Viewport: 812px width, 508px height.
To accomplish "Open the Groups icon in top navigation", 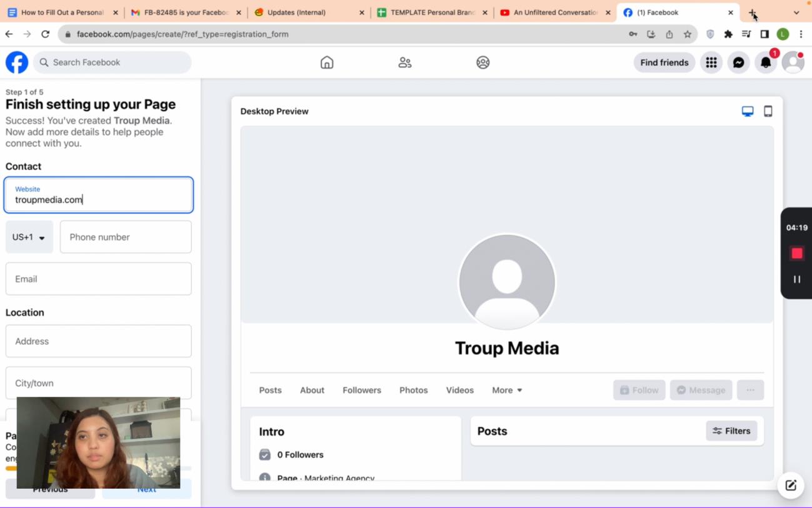I will 483,62.
